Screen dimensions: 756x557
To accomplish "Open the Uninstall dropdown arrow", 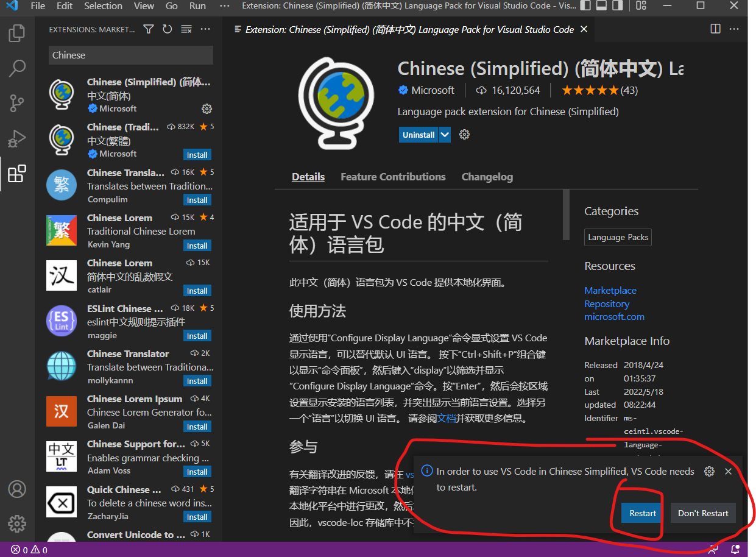I will (x=445, y=135).
